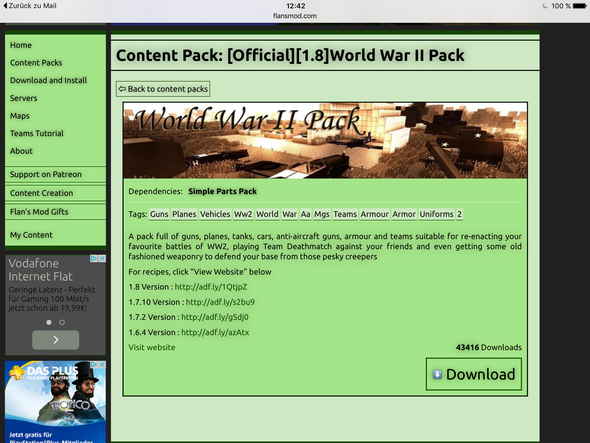This screenshot has width=590, height=443.
Task: Select the Guns tag
Action: (x=159, y=214)
